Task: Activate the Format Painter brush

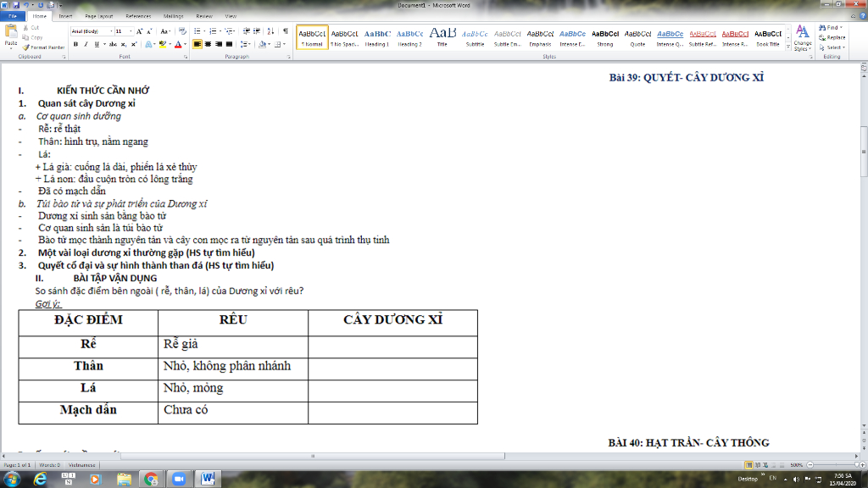Action: [44, 47]
